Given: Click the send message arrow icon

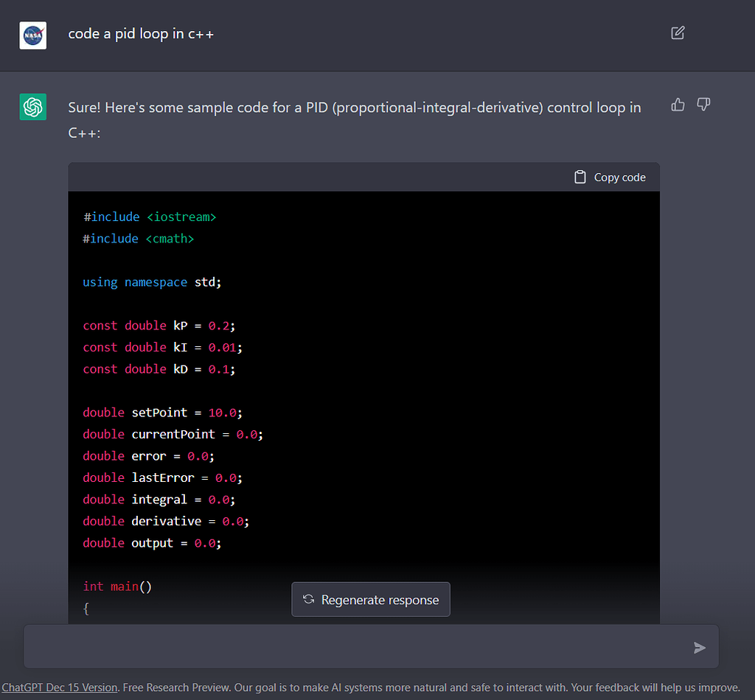Looking at the screenshot, I should pos(699,648).
